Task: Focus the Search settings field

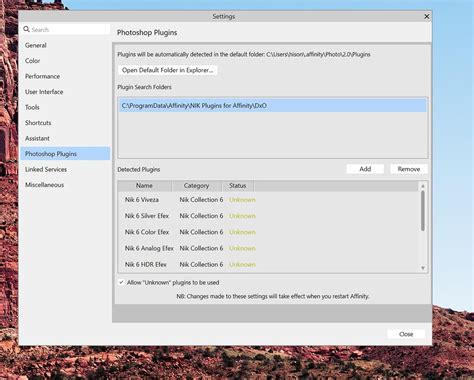Action: coord(66,29)
